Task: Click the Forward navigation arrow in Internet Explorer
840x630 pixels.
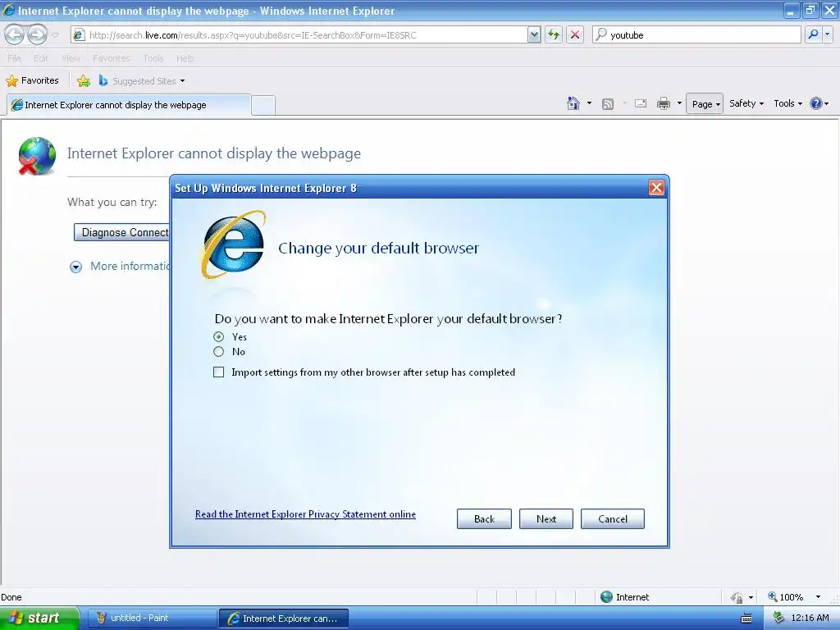Action: click(37, 35)
